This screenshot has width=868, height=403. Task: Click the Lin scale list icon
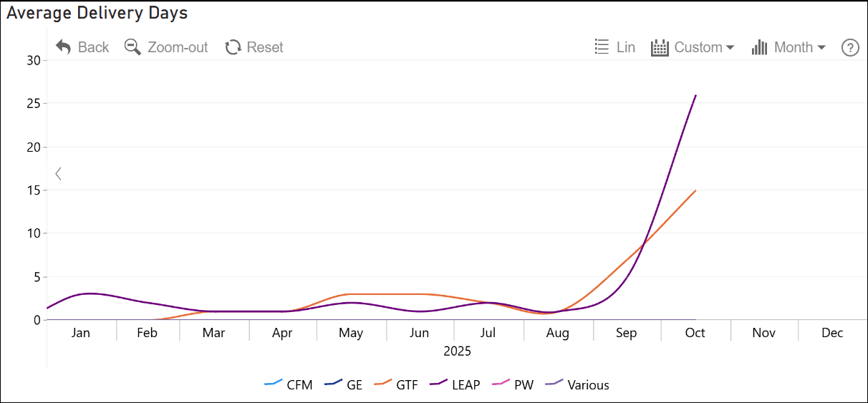[x=602, y=47]
